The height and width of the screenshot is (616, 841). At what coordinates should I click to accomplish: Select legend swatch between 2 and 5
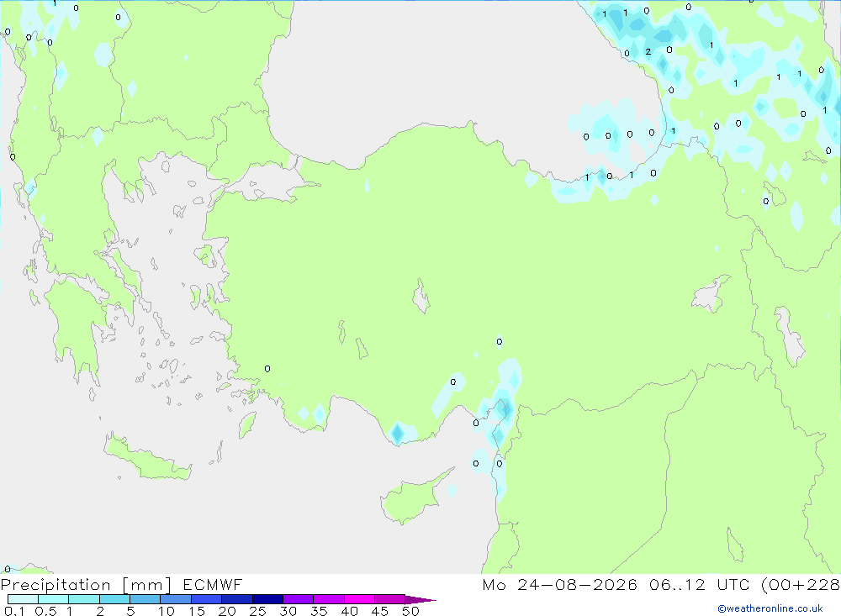click(x=114, y=599)
